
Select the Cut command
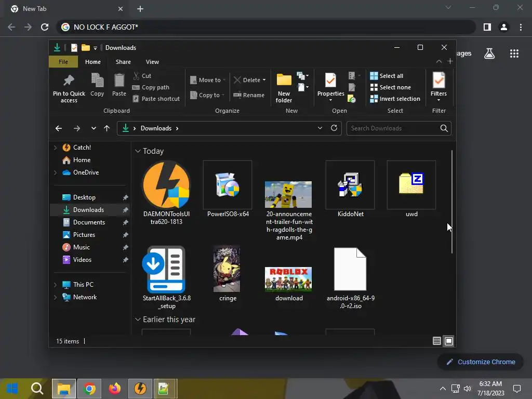coord(142,76)
